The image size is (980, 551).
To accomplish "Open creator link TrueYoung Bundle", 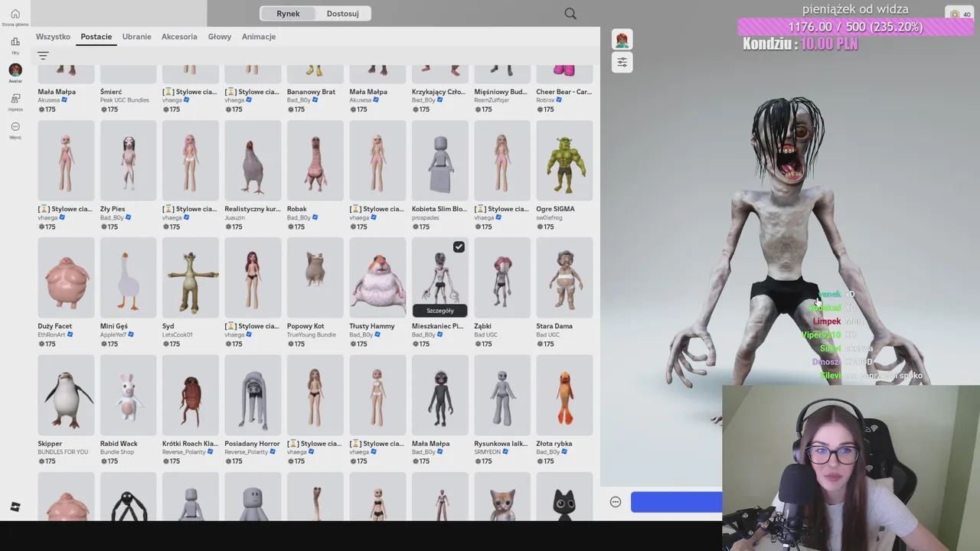I will pos(312,334).
